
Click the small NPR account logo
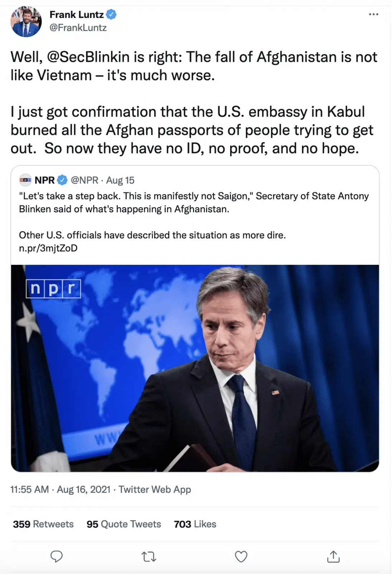point(25,180)
